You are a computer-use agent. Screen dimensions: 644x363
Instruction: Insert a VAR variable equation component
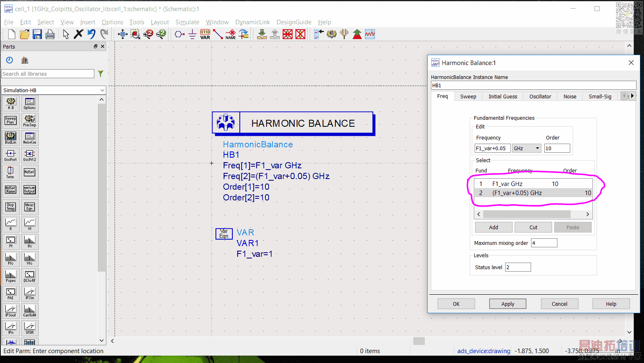point(205,34)
